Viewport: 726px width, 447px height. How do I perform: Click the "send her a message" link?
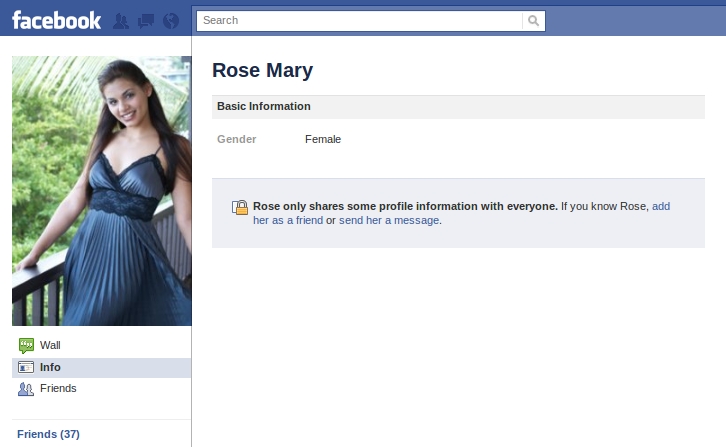[x=389, y=220]
